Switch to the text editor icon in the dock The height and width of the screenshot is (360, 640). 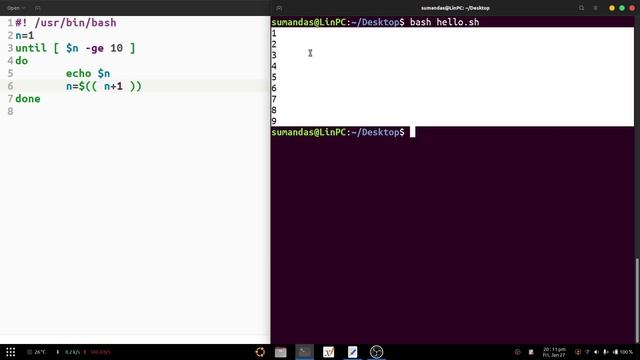point(352,352)
